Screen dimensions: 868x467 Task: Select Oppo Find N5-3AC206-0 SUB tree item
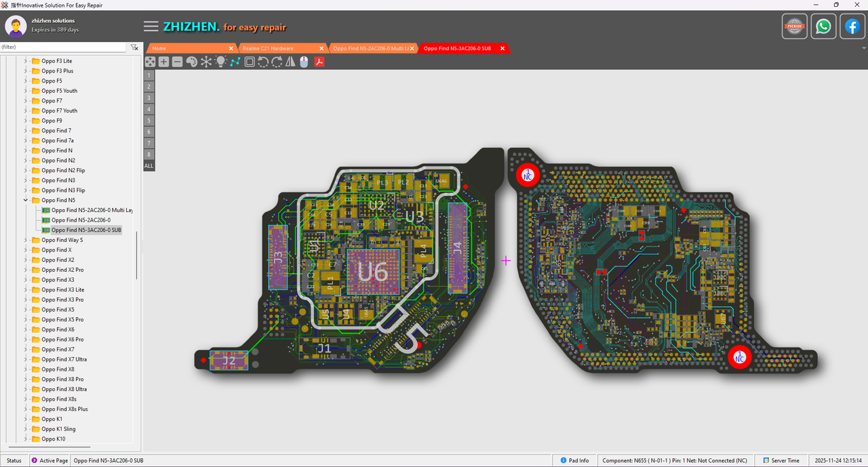81,230
